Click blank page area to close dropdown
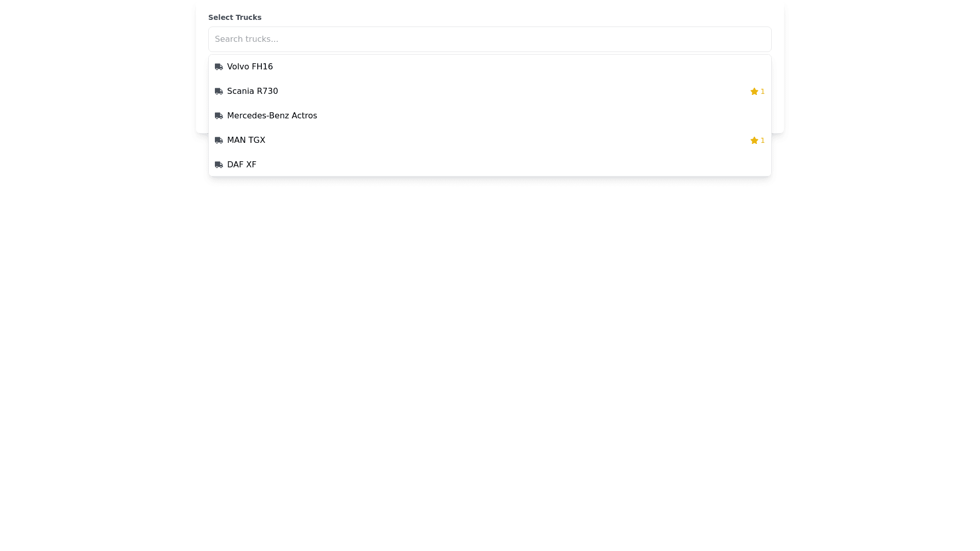 tap(490, 357)
